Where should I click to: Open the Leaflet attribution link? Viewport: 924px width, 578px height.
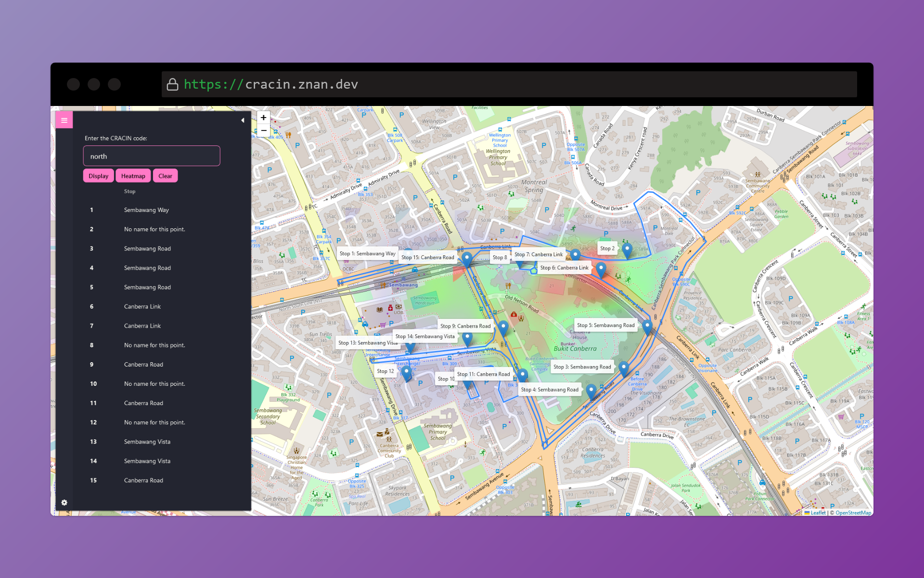pos(818,512)
